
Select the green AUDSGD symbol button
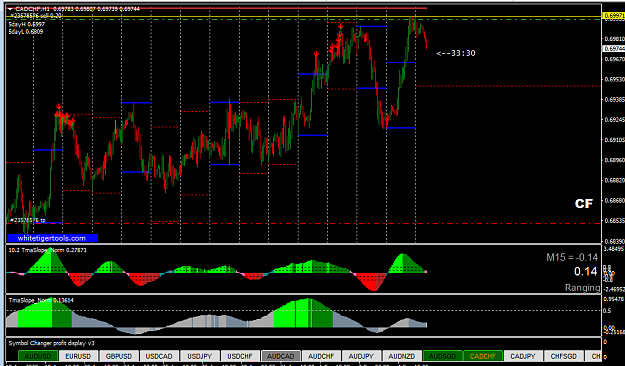pyautogui.click(x=442, y=356)
